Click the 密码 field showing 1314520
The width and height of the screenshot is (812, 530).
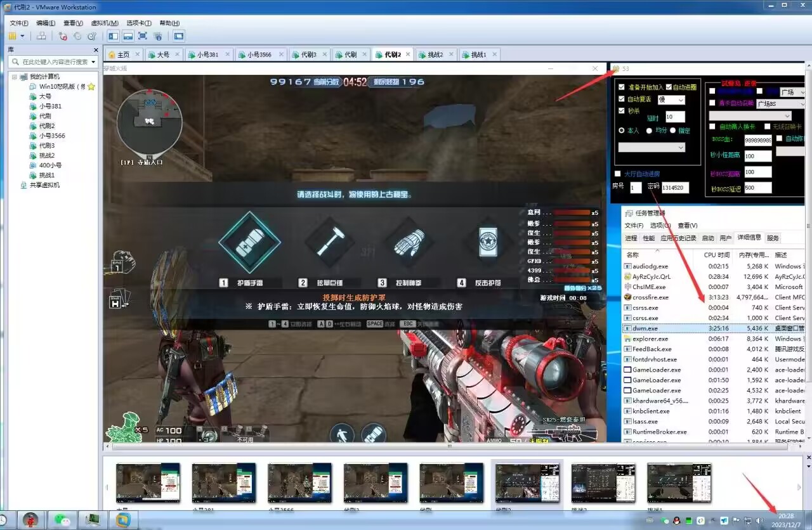[674, 188]
